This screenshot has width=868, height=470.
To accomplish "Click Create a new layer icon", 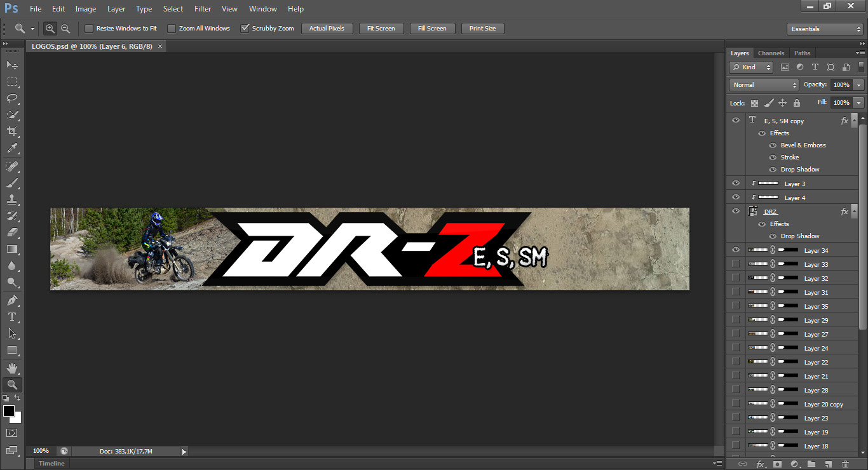I will [x=828, y=464].
